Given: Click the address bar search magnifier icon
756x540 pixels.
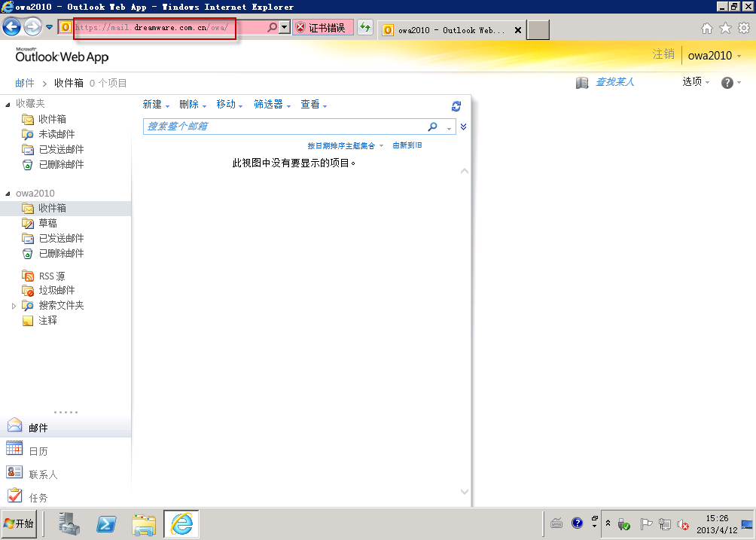Looking at the screenshot, I should click(x=273, y=27).
